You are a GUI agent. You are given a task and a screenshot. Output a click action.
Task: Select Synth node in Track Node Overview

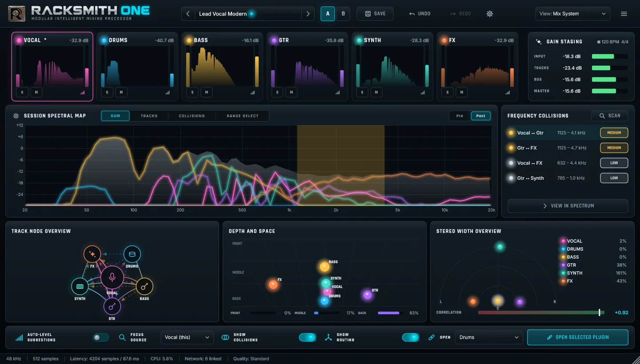(x=80, y=286)
